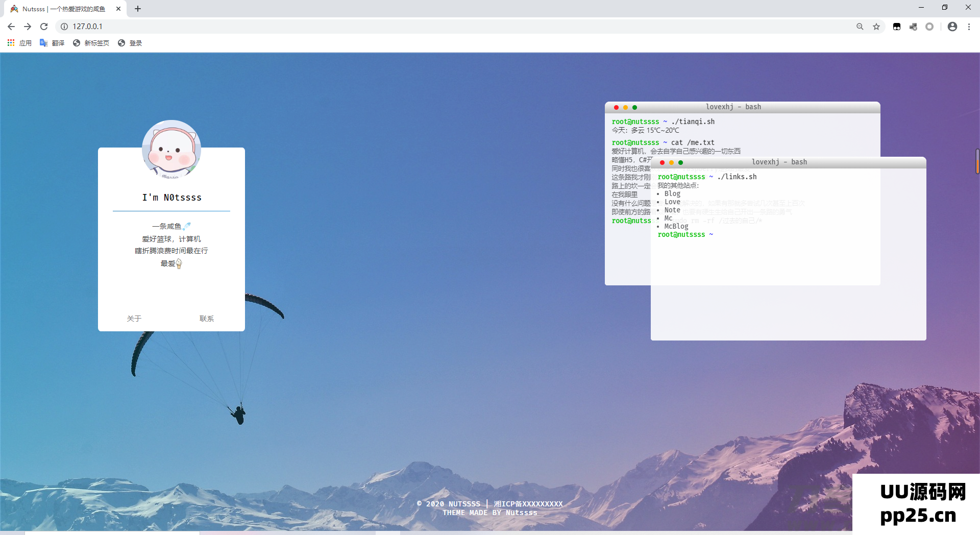Click the browser back arrow
The height and width of the screenshot is (535, 980).
tap(11, 27)
